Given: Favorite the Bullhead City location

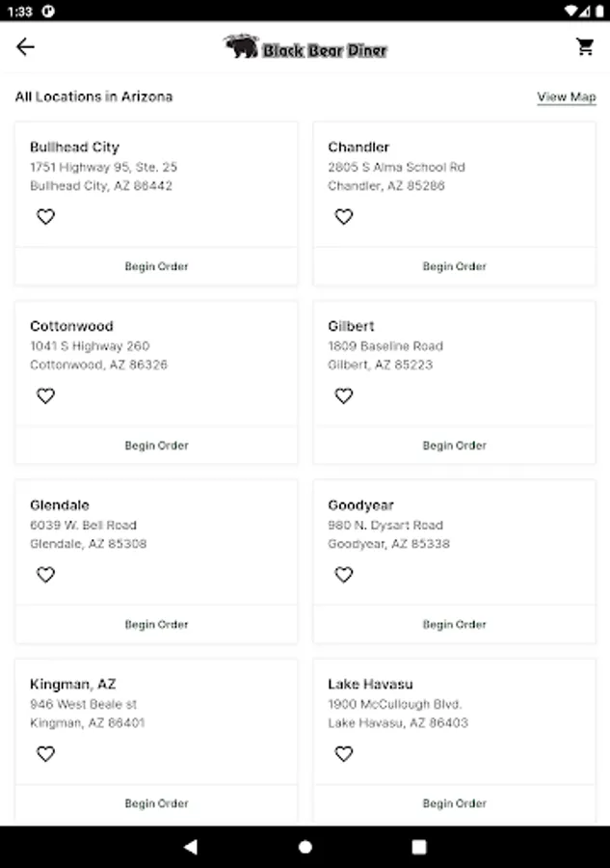Looking at the screenshot, I should [45, 217].
